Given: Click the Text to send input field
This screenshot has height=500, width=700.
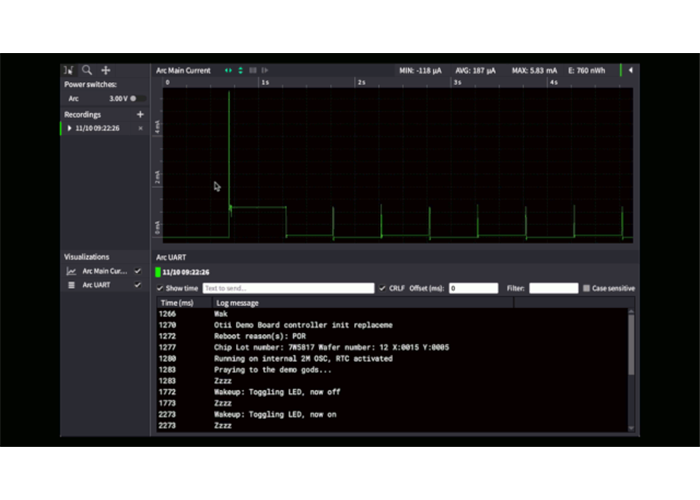Looking at the screenshot, I should tap(288, 288).
